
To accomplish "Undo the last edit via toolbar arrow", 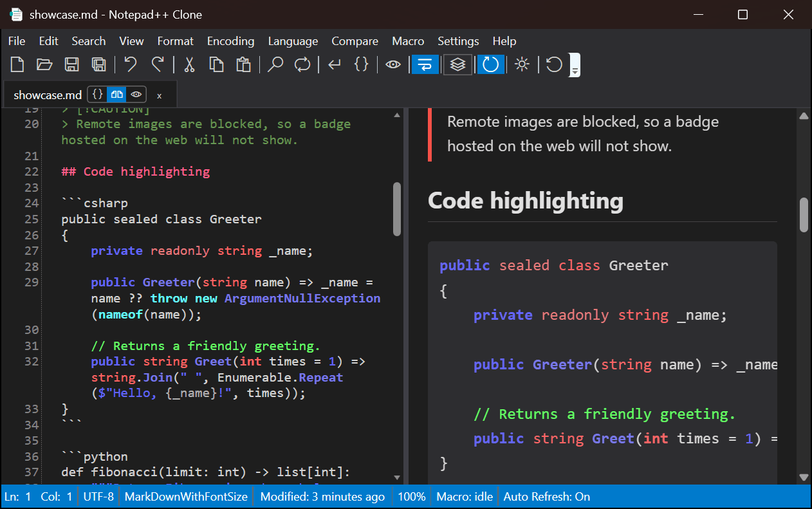I will tap(131, 64).
